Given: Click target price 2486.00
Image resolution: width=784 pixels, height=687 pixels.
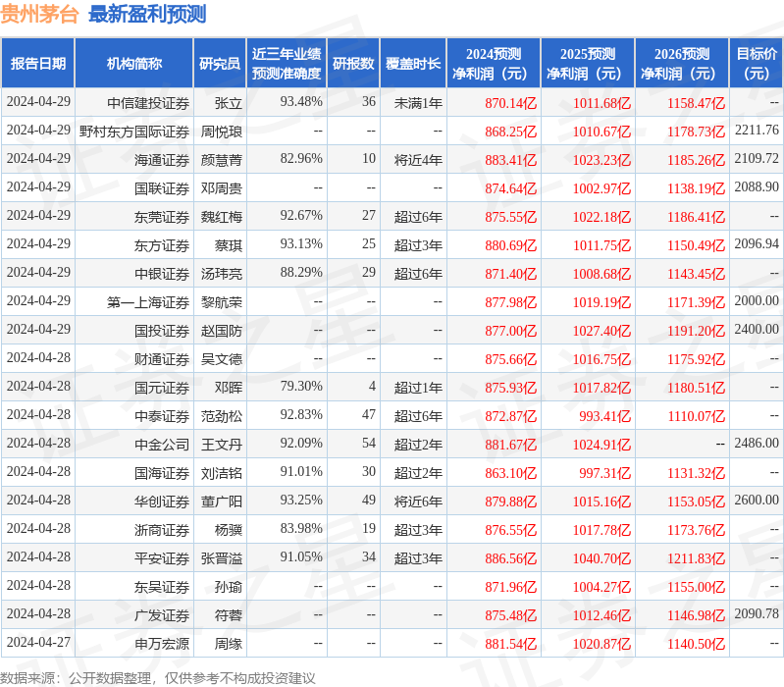Looking at the screenshot, I should [757, 444].
